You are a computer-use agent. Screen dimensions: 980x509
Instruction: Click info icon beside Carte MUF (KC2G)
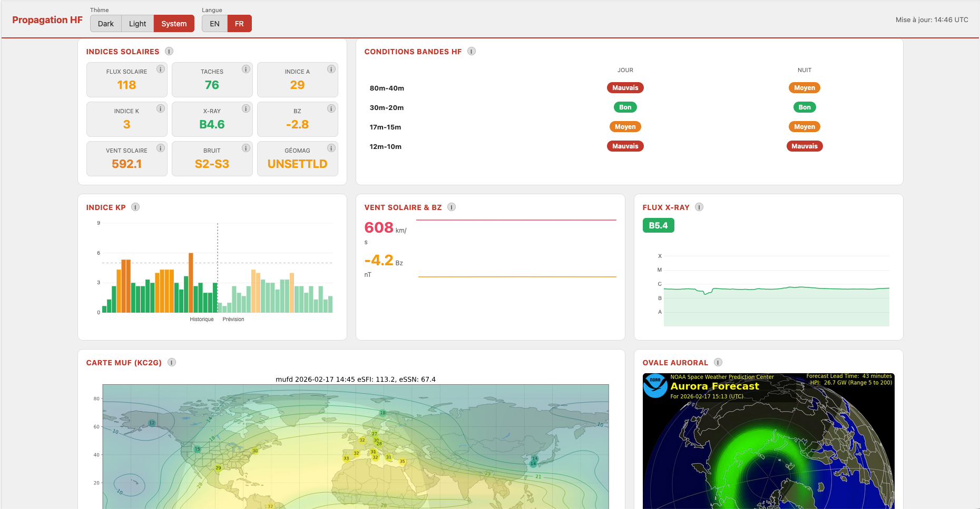172,362
